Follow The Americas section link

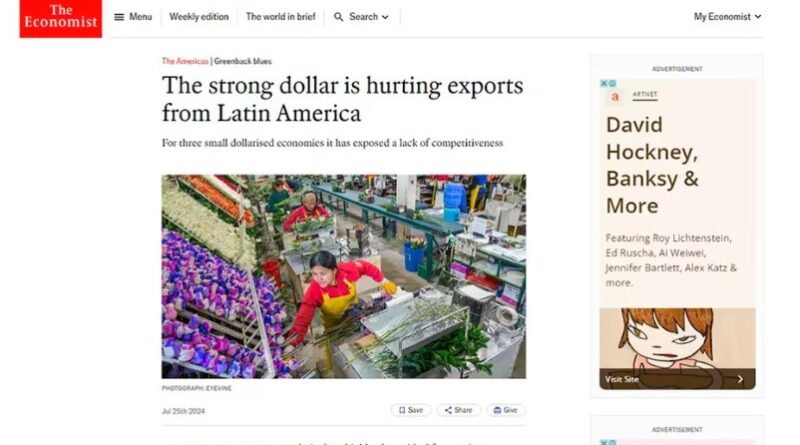(185, 61)
